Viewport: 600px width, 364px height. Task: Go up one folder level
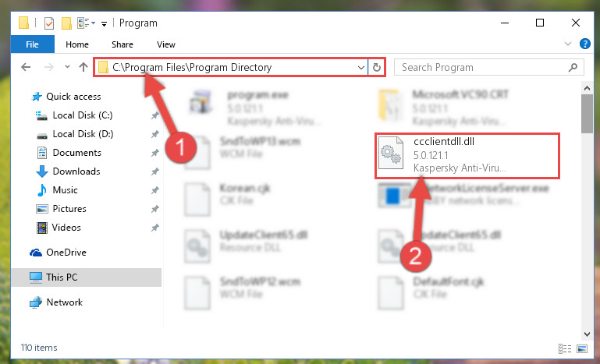coord(83,67)
